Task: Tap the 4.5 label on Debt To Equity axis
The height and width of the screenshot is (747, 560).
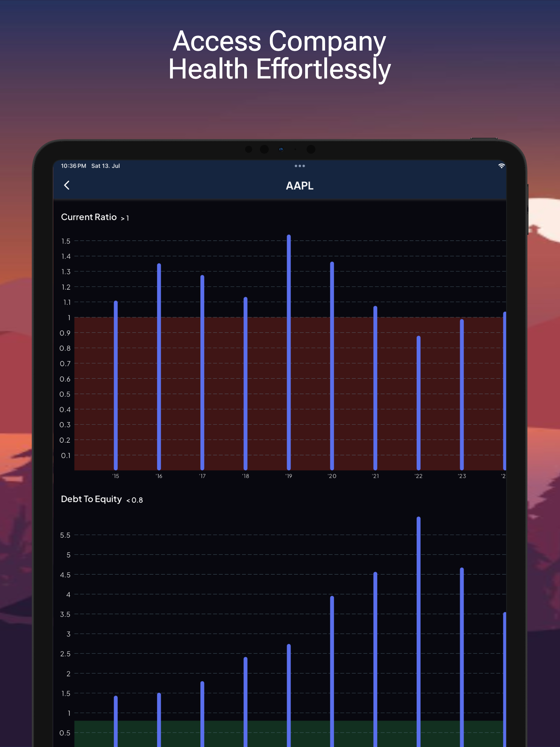Action: 65,575
